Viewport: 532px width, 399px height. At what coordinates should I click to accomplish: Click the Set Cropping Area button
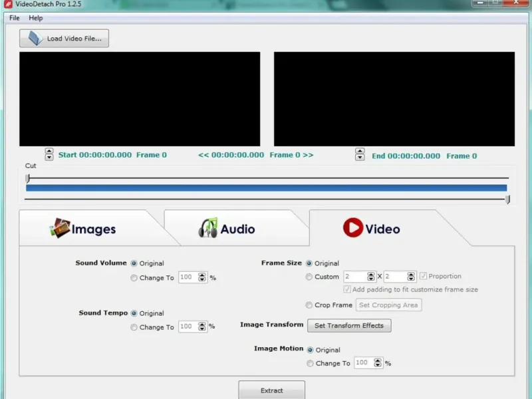click(x=388, y=305)
